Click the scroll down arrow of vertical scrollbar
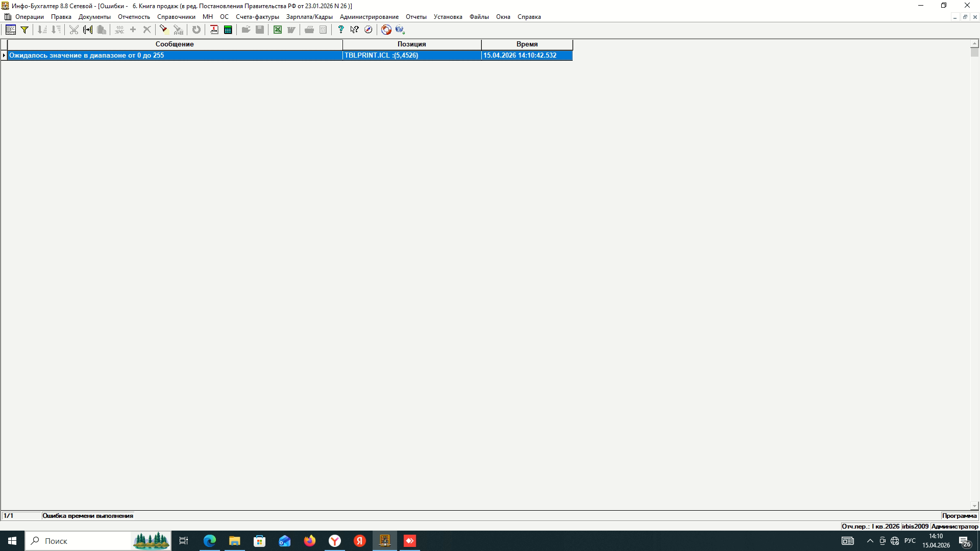This screenshot has width=980, height=551. point(974,506)
